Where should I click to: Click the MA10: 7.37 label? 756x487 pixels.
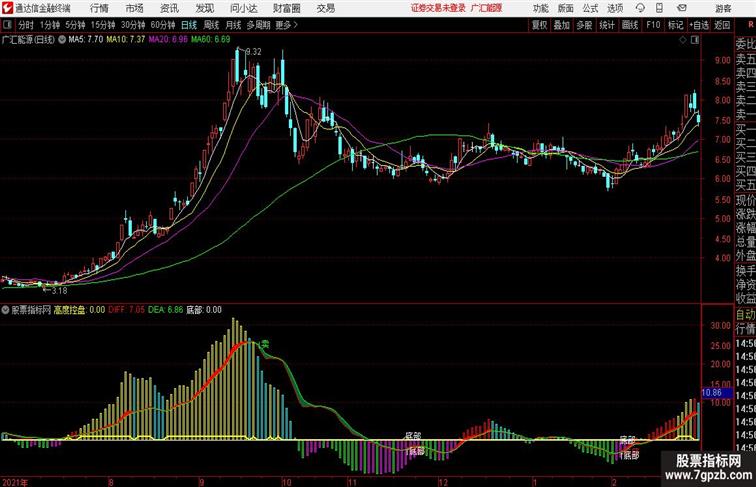pyautogui.click(x=126, y=40)
